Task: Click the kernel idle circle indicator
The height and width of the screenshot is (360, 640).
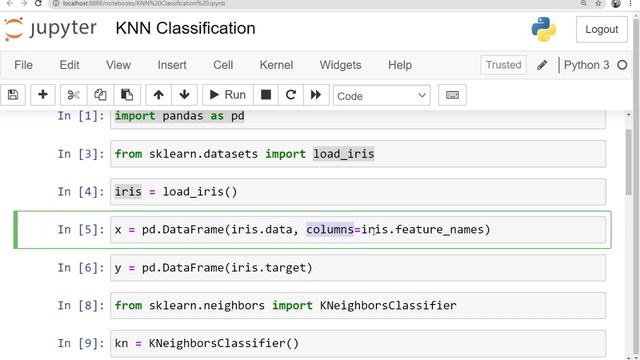Action: click(x=622, y=65)
